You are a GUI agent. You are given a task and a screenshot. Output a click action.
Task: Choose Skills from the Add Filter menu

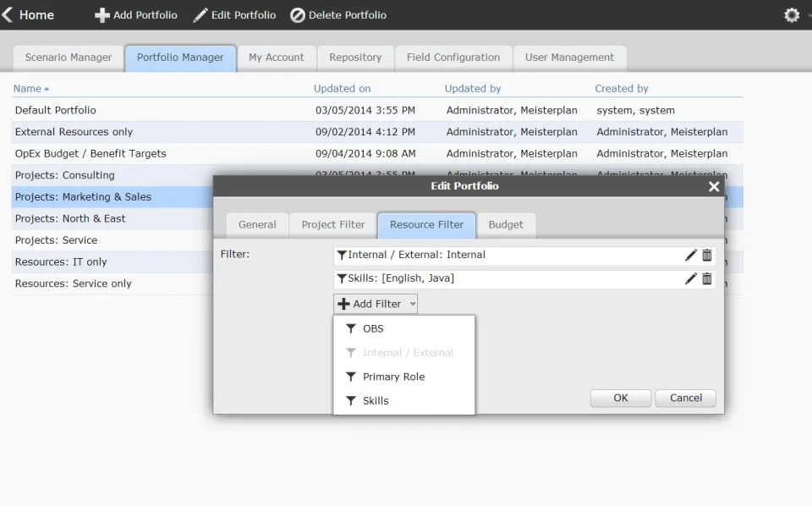point(404,401)
